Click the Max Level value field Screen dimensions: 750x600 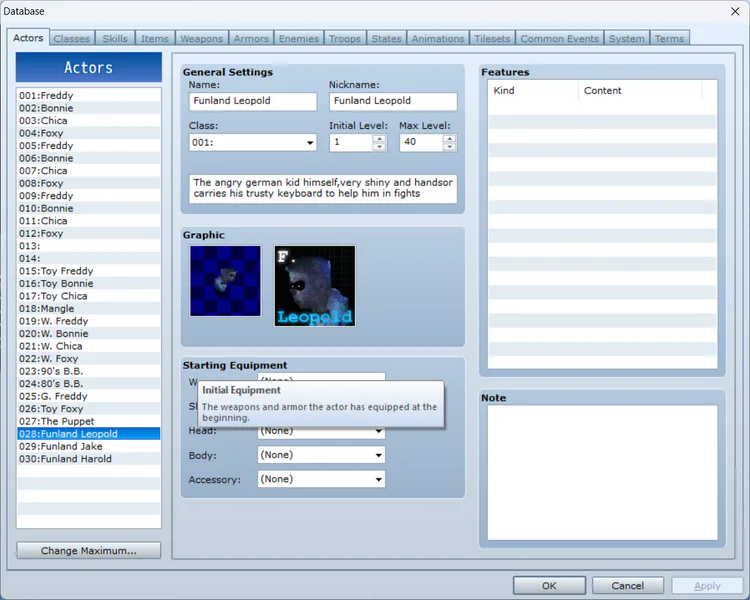(421, 142)
